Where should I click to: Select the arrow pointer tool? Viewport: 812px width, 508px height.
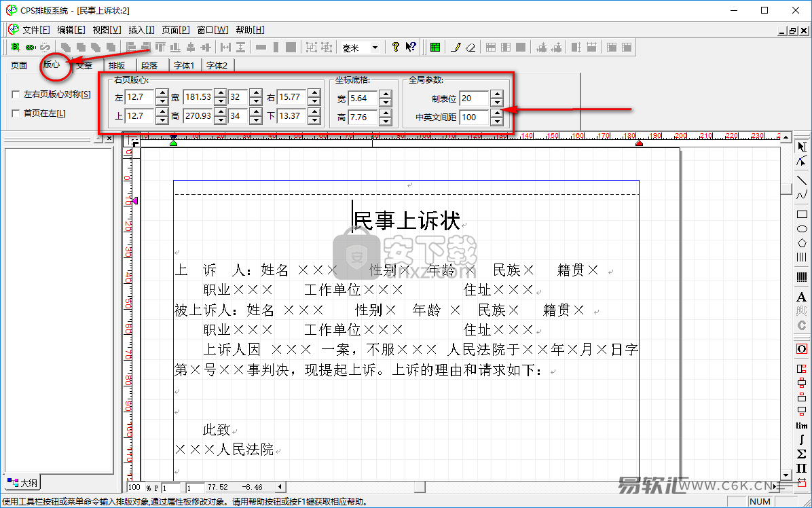click(802, 147)
